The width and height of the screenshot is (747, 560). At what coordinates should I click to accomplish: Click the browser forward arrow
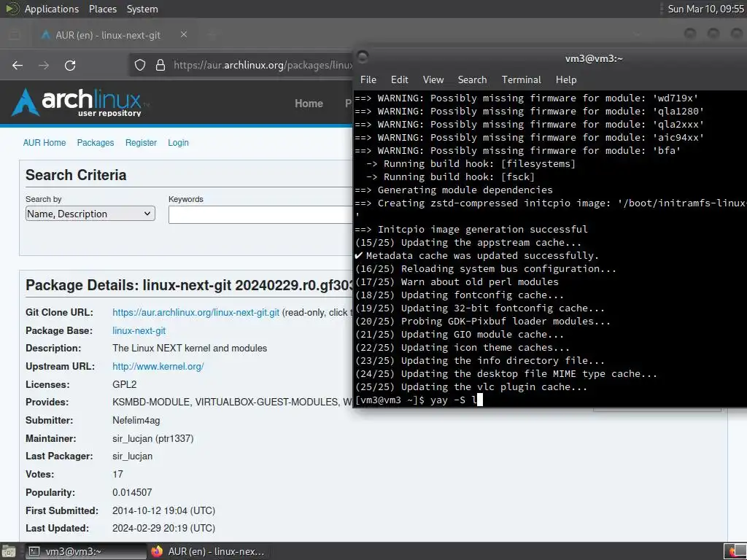(x=44, y=65)
